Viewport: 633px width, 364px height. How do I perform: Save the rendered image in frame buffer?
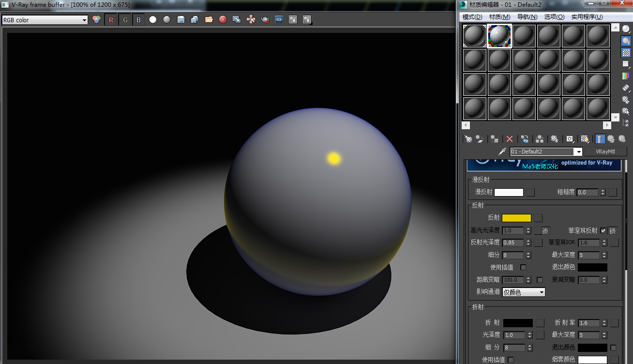(x=181, y=20)
